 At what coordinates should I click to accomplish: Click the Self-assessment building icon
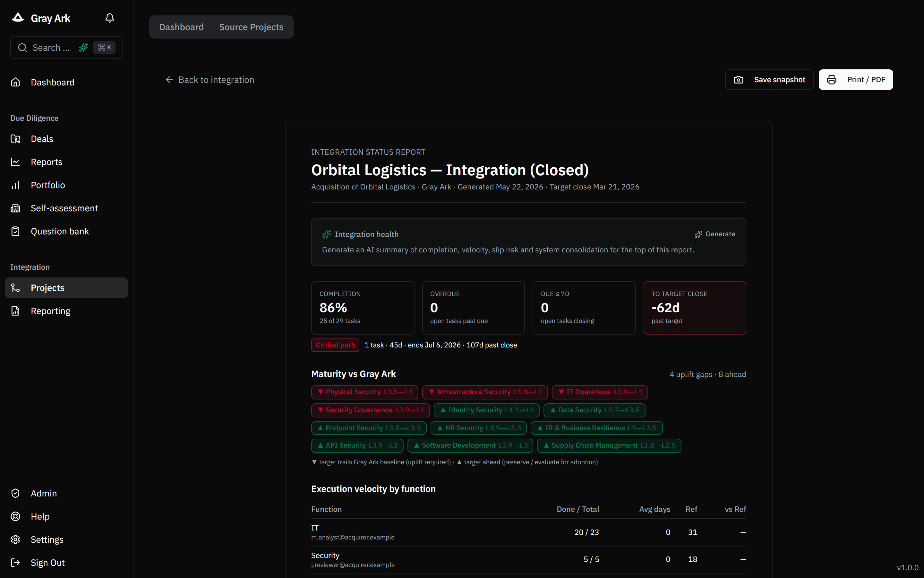pyautogui.click(x=15, y=208)
